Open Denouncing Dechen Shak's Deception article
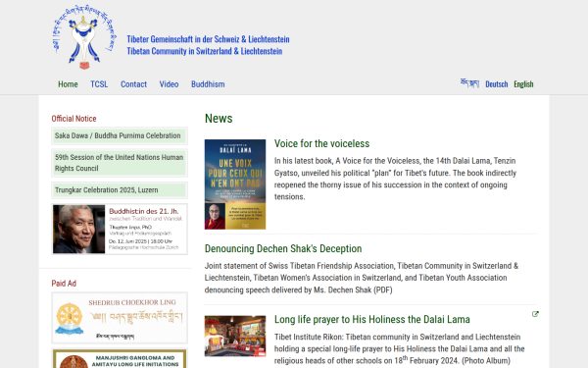Screen dimensions: 588x368 (x=283, y=248)
